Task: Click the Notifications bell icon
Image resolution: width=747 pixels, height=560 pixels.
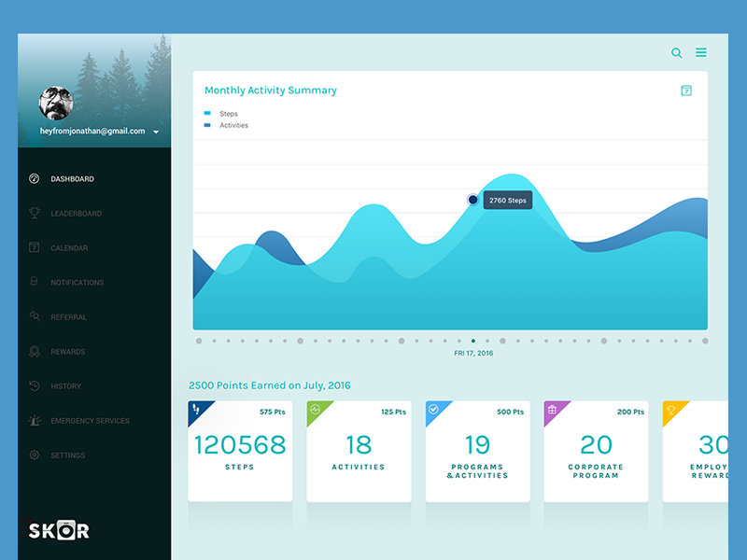Action: 35,282
